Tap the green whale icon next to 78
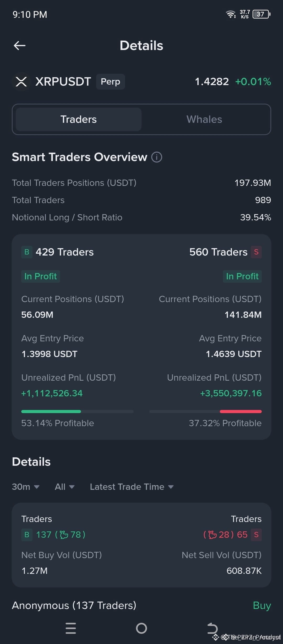 pyautogui.click(x=64, y=535)
